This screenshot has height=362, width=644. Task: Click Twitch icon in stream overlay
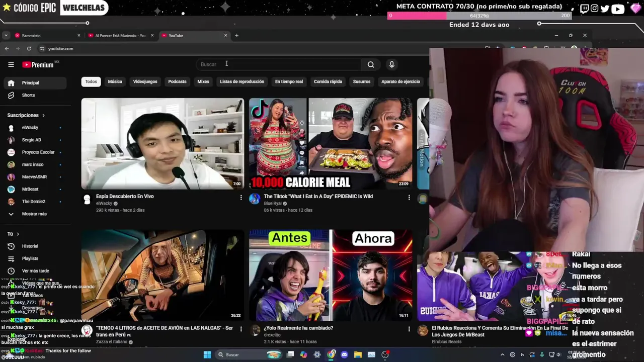(584, 9)
